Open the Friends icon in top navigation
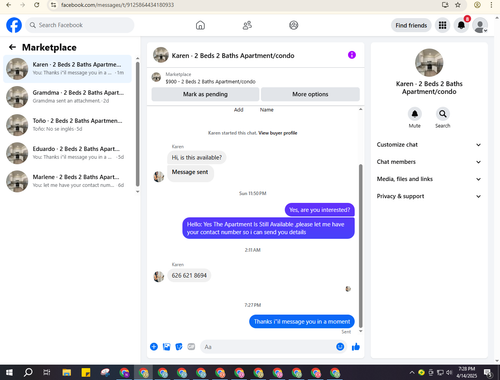 click(x=247, y=25)
